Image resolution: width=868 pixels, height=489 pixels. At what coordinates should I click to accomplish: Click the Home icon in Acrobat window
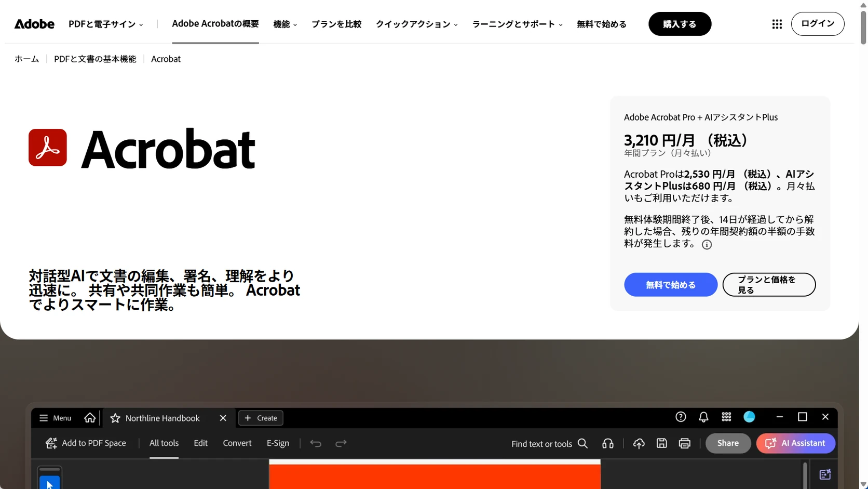click(x=90, y=418)
